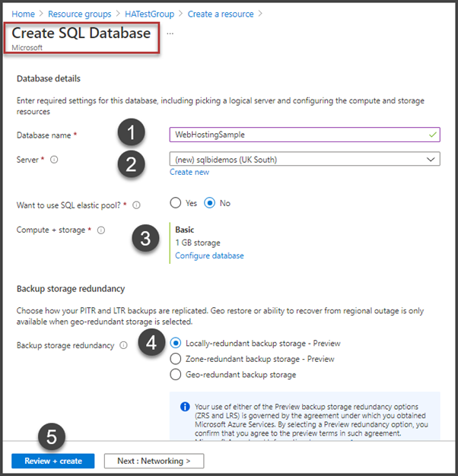Open Resource groups breadcrumb

(x=80, y=14)
